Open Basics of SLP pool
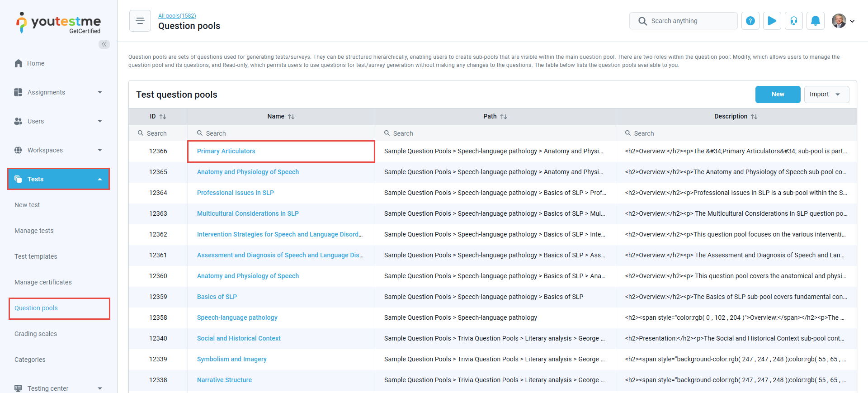Viewport: 868px width, 393px height. (217, 297)
